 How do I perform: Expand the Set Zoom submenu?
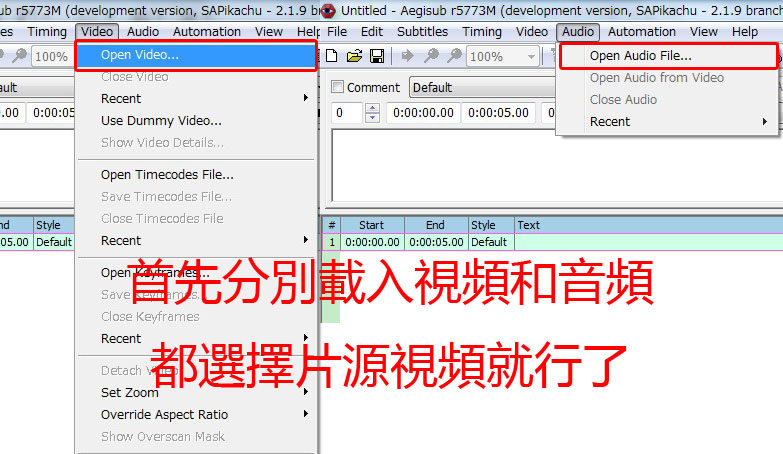point(197,392)
